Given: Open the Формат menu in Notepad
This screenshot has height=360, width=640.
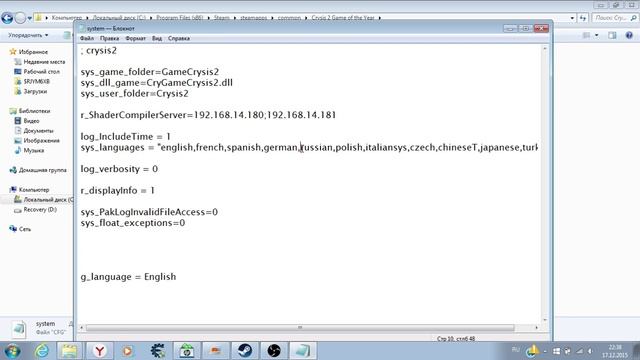Looking at the screenshot, I should [x=135, y=38].
